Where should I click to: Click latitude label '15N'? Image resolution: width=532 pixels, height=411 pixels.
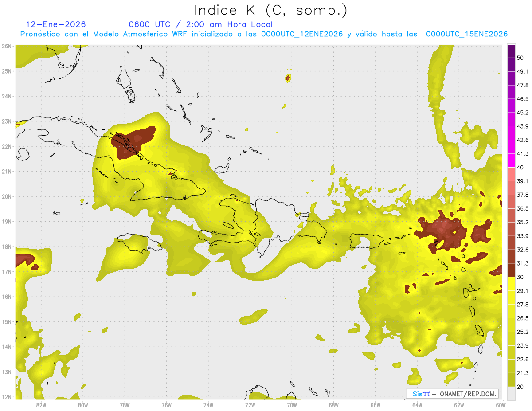(x=7, y=322)
